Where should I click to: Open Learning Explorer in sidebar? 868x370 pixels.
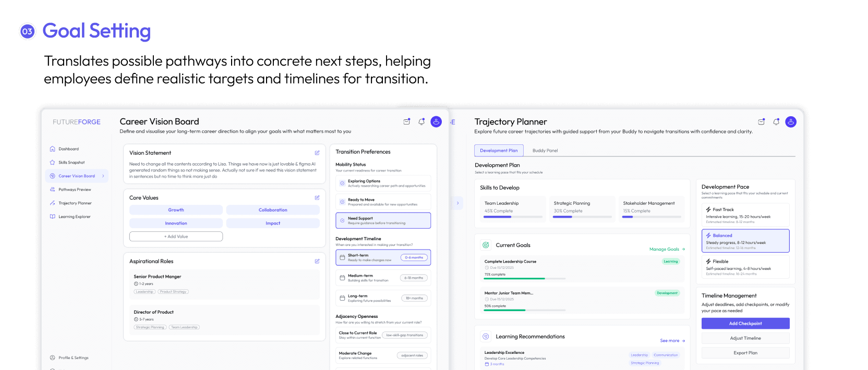75,217
